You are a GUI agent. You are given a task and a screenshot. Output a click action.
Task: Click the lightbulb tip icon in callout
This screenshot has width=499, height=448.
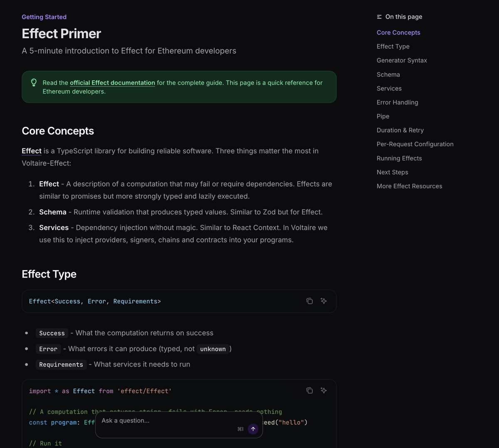pos(34,83)
